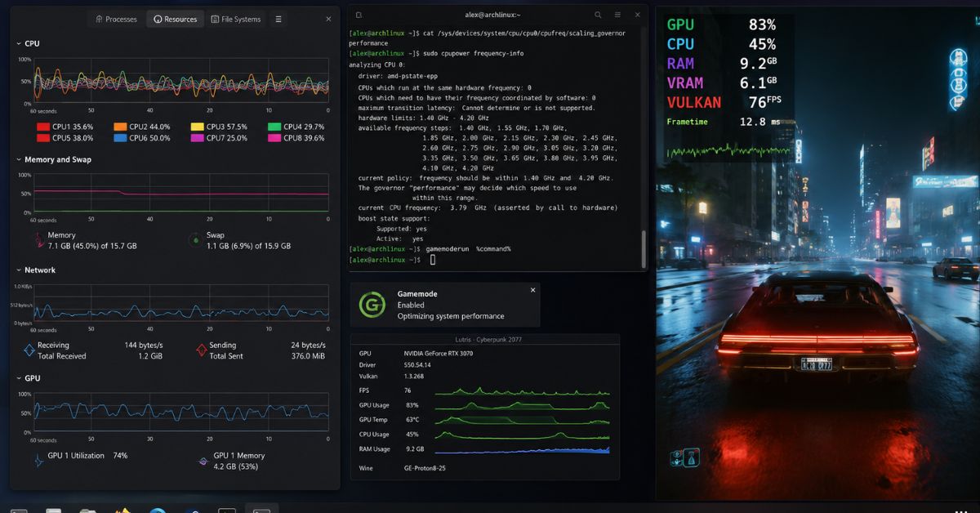Dismiss the Gamemode Enabled notification
Screen dimensions: 980x513
pyautogui.click(x=533, y=290)
